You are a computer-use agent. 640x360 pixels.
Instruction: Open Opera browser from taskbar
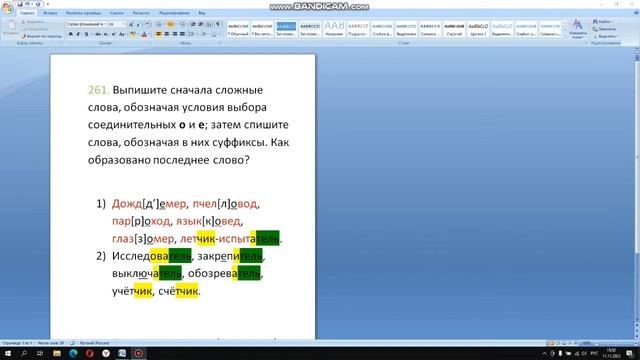[x=90, y=353]
